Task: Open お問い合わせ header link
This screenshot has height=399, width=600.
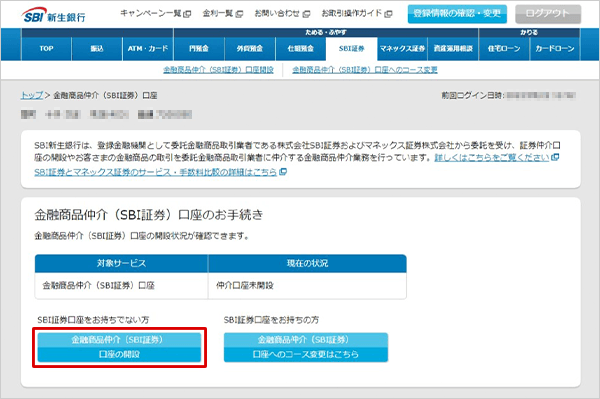Action: point(277,13)
